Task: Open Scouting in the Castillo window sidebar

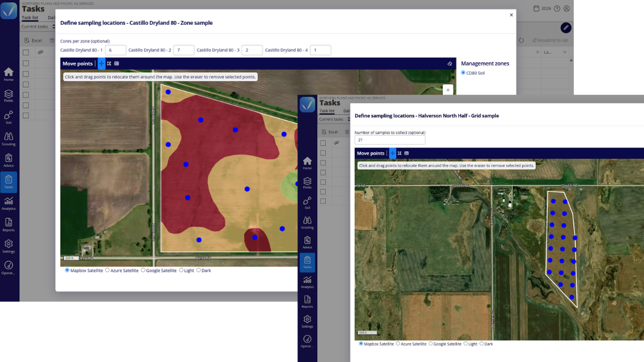Action: coord(9,139)
